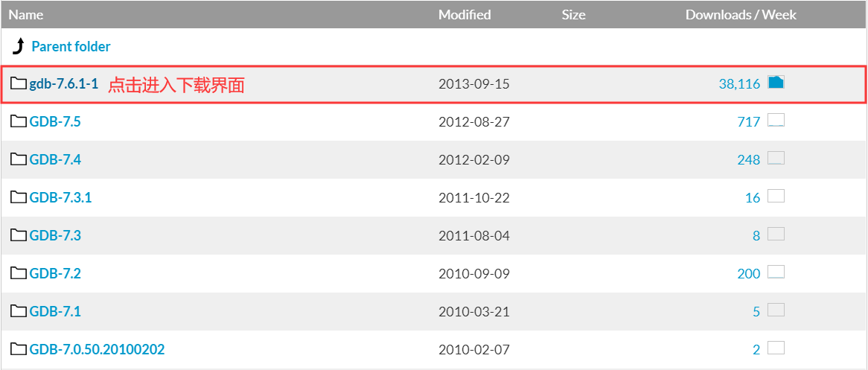
Task: Click the downloads chart icon for GDB-7.5
Action: pos(776,120)
